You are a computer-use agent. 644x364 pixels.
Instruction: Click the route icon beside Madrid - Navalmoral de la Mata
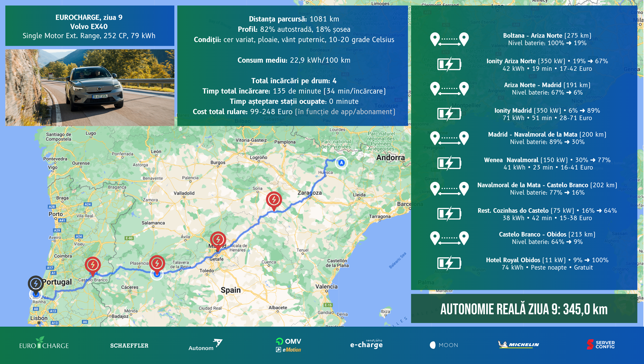pyautogui.click(x=449, y=138)
